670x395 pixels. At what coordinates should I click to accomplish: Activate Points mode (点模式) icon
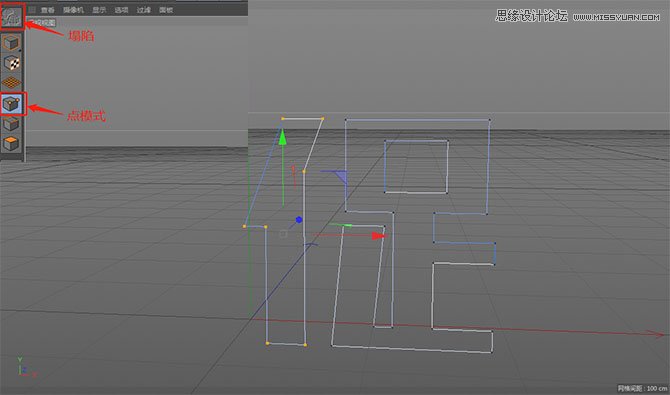point(12,104)
